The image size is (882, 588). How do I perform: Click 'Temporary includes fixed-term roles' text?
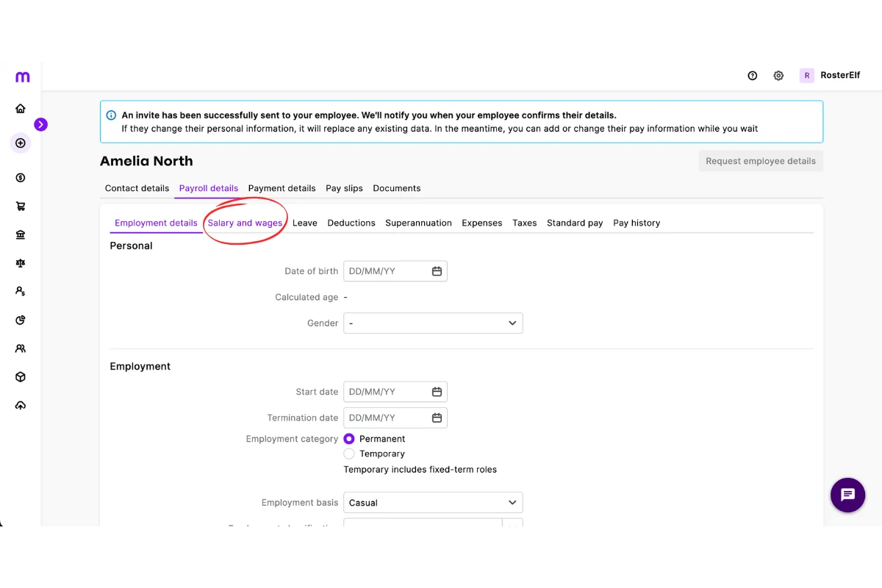[x=420, y=470]
